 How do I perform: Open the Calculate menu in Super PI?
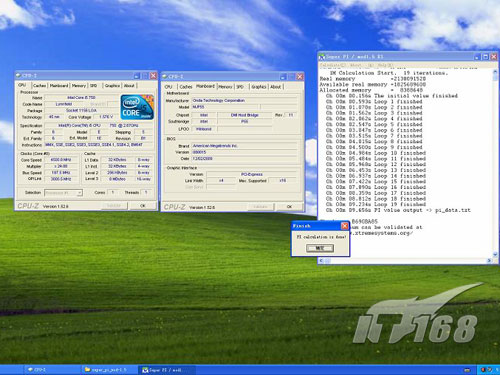click(x=332, y=65)
